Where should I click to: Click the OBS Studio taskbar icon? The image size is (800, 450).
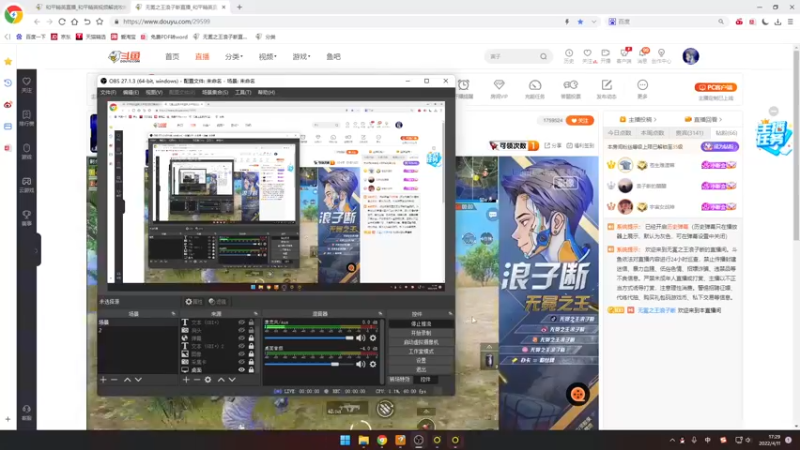click(418, 440)
